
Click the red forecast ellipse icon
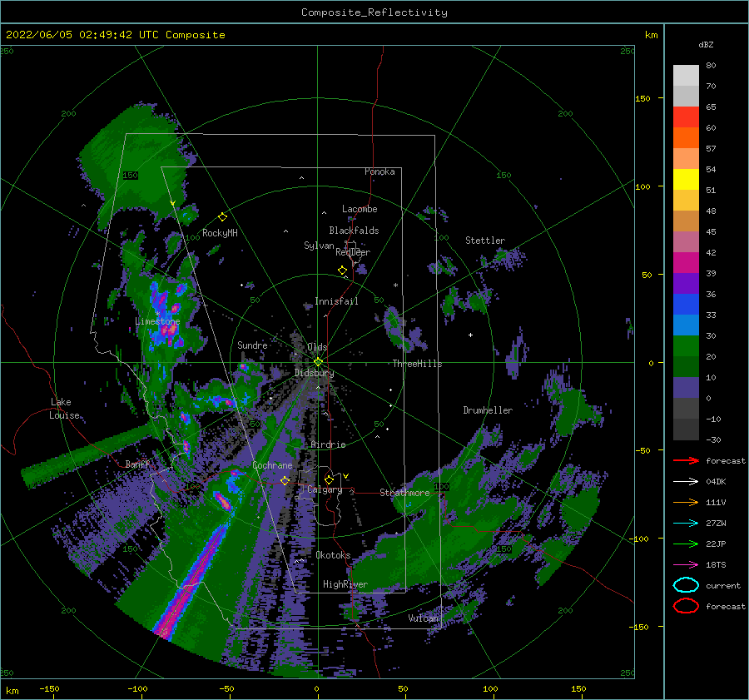pyautogui.click(x=686, y=606)
